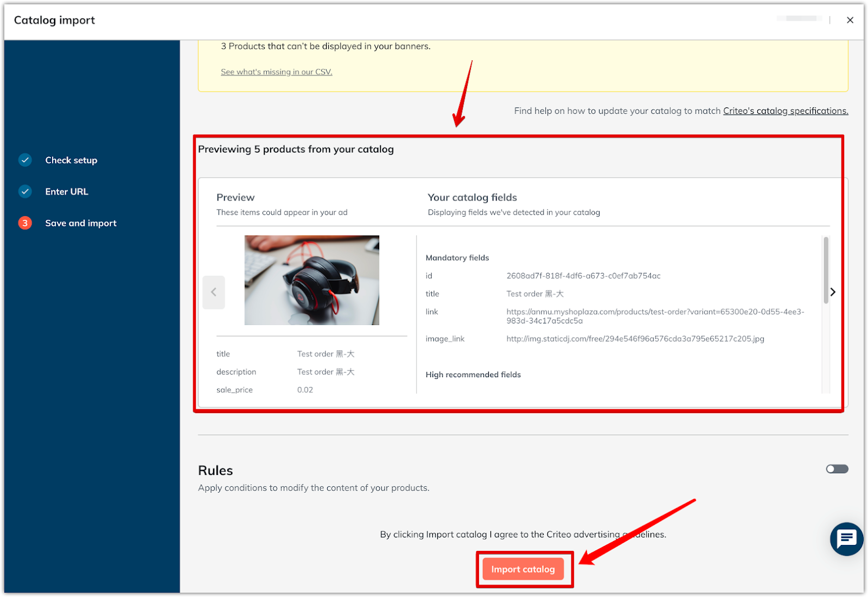868x597 pixels.
Task: Click the Preview column heading
Action: click(235, 198)
